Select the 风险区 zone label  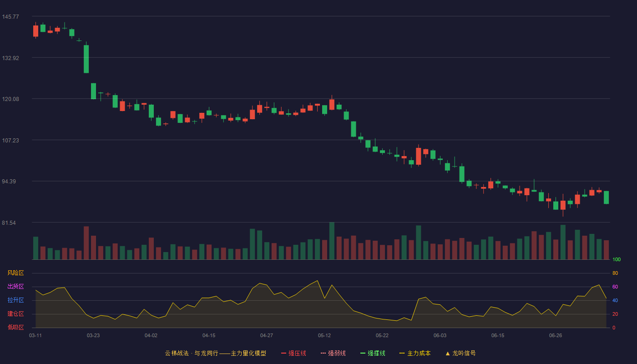(x=16, y=273)
